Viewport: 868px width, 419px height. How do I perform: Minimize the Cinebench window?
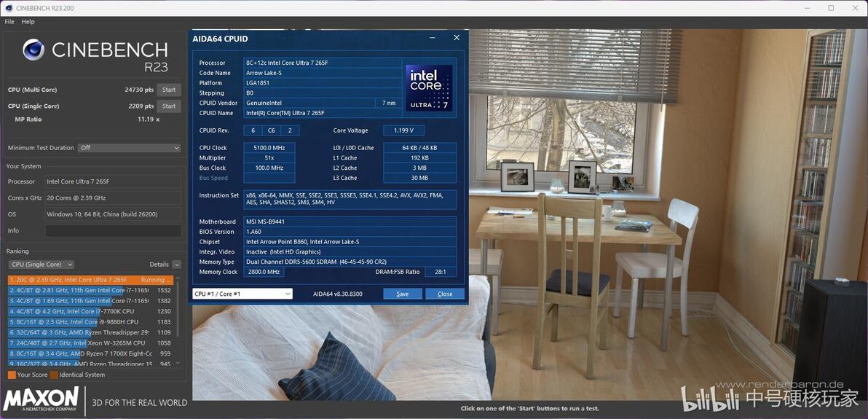[x=807, y=8]
